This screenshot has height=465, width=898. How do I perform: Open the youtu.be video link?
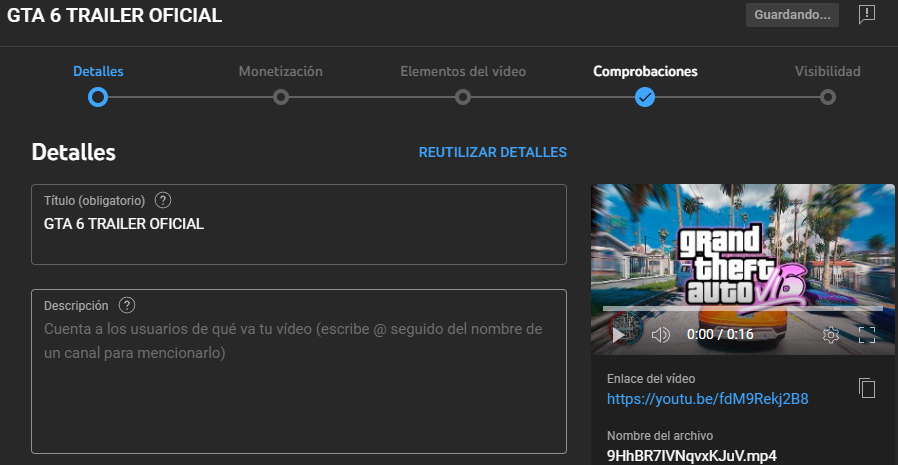tap(708, 399)
